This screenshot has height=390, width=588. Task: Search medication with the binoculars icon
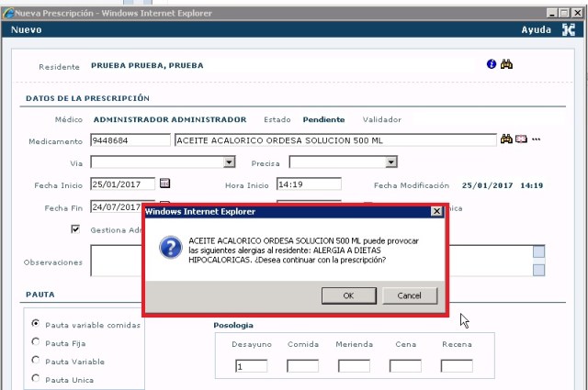(x=506, y=139)
